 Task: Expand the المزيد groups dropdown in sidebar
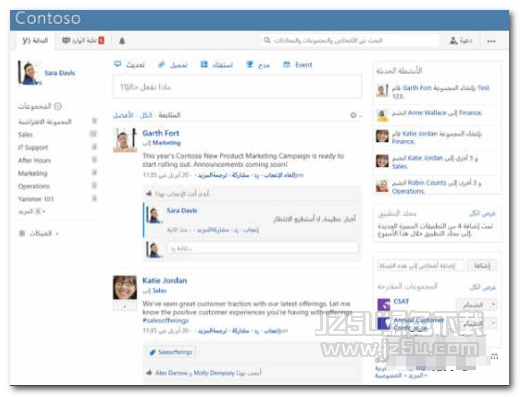tap(32, 211)
